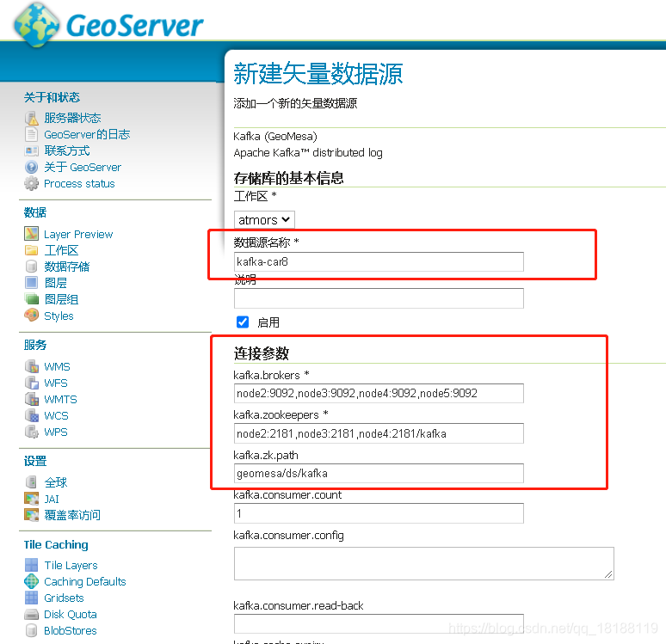666x644 pixels.
Task: Click the Caching Defaults globe icon
Action: (x=32, y=581)
